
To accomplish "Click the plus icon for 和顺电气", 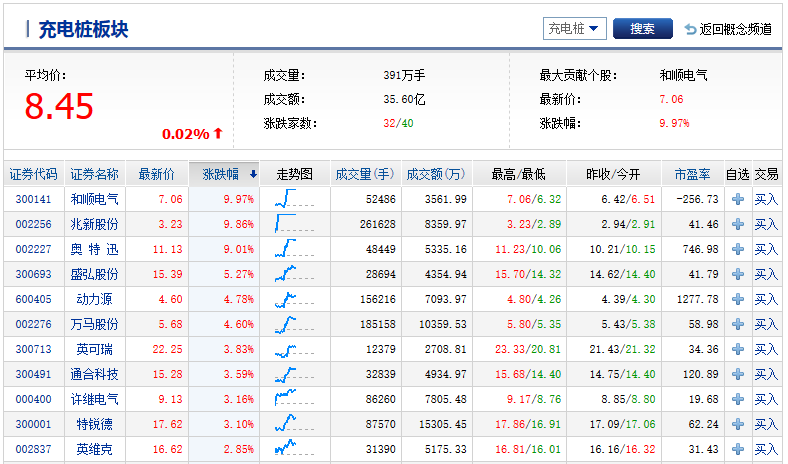I will pos(737,199).
